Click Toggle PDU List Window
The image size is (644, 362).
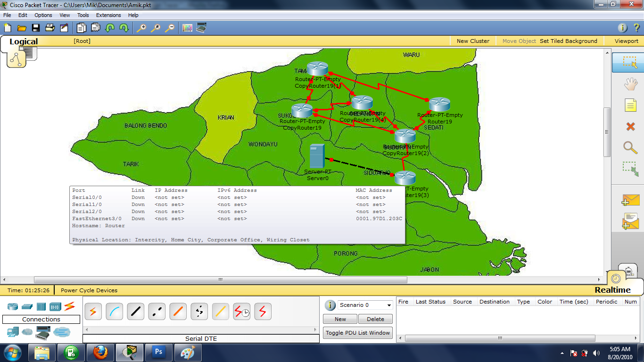pos(358,333)
